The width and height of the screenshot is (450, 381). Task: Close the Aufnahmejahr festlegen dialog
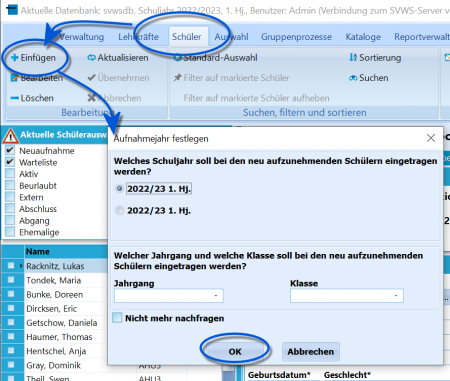(x=431, y=138)
